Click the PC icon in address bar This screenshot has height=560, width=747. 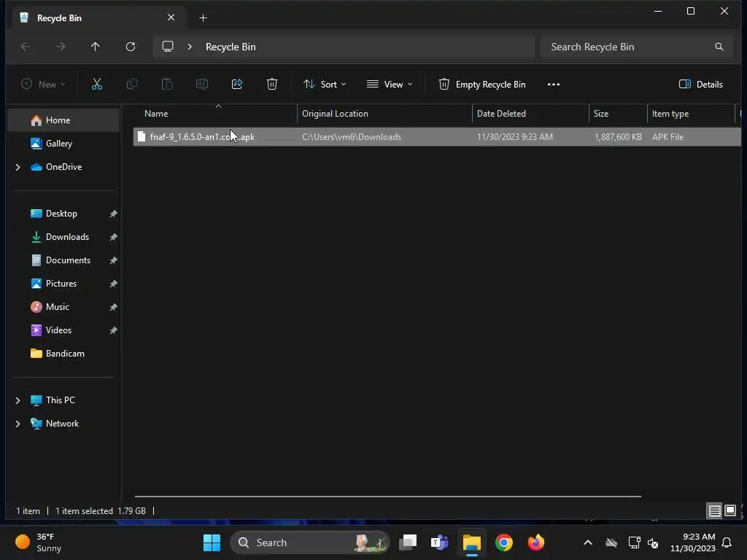[x=168, y=47]
